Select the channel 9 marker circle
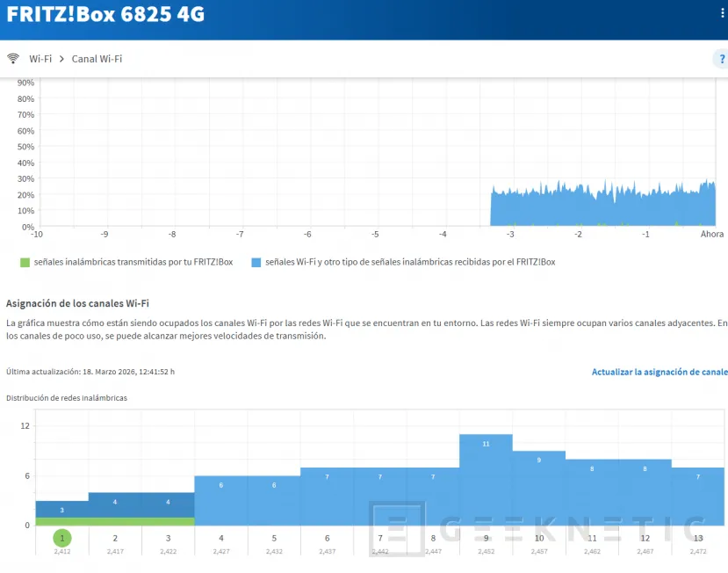The width and height of the screenshot is (728, 573). coord(486,536)
